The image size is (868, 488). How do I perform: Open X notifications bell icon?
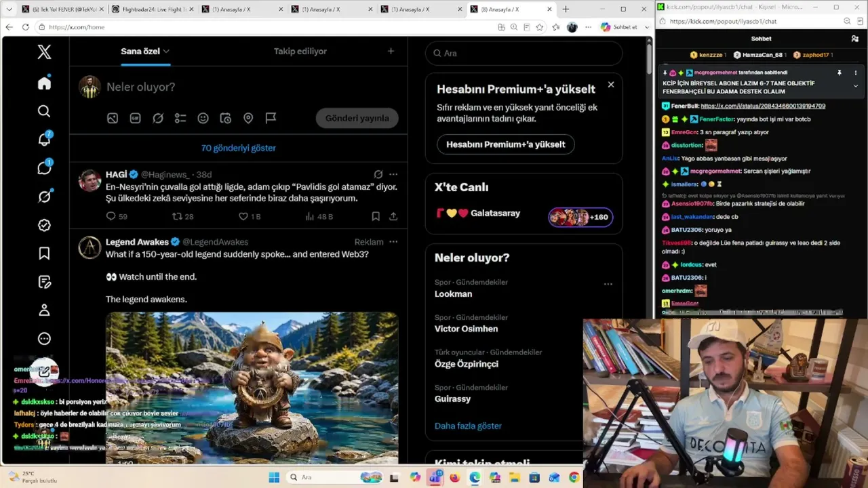coord(44,140)
